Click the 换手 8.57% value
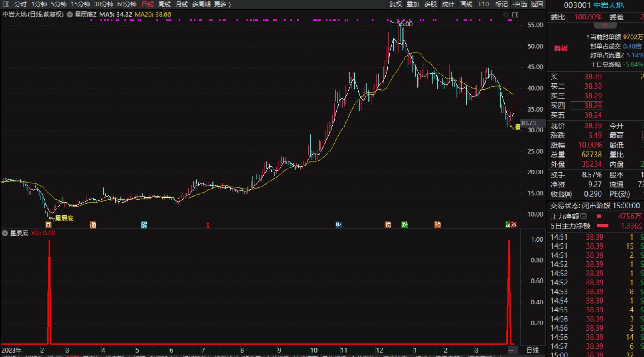 pos(592,175)
